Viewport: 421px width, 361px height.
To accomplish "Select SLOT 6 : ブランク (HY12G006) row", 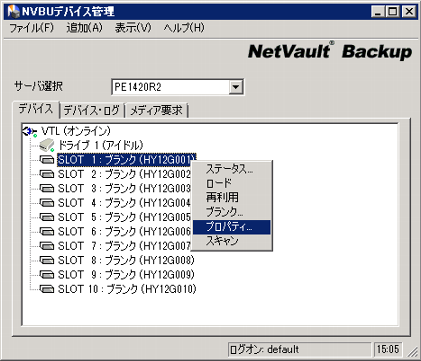I will click(x=124, y=231).
